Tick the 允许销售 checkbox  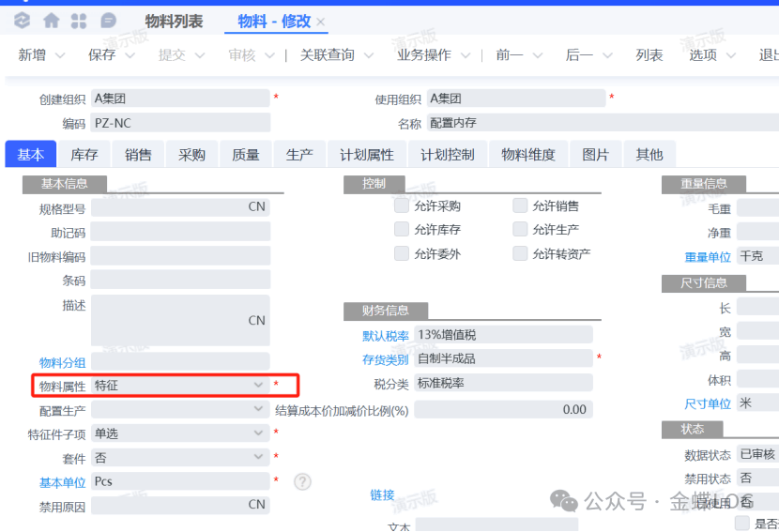point(520,205)
